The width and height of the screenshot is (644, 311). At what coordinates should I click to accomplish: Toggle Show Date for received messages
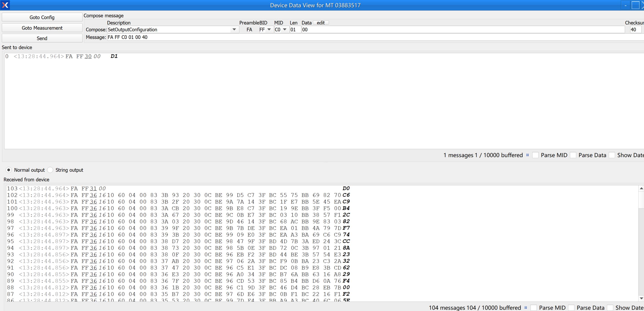(610, 308)
